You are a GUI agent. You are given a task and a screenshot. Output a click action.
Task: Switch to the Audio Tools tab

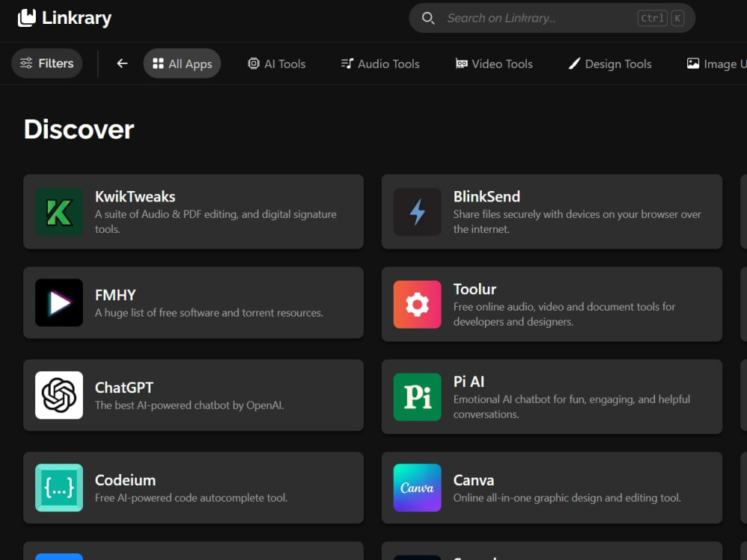click(x=380, y=63)
